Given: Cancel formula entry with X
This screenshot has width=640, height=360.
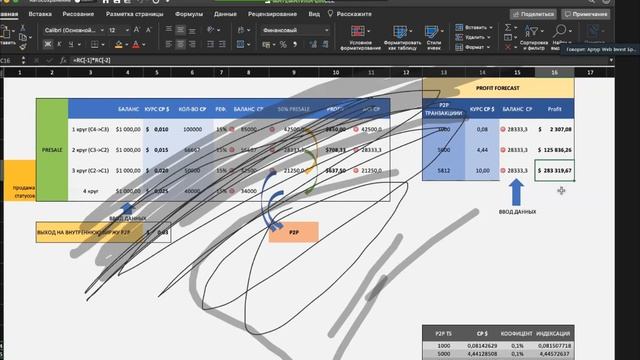Looking at the screenshot, I should coord(36,60).
